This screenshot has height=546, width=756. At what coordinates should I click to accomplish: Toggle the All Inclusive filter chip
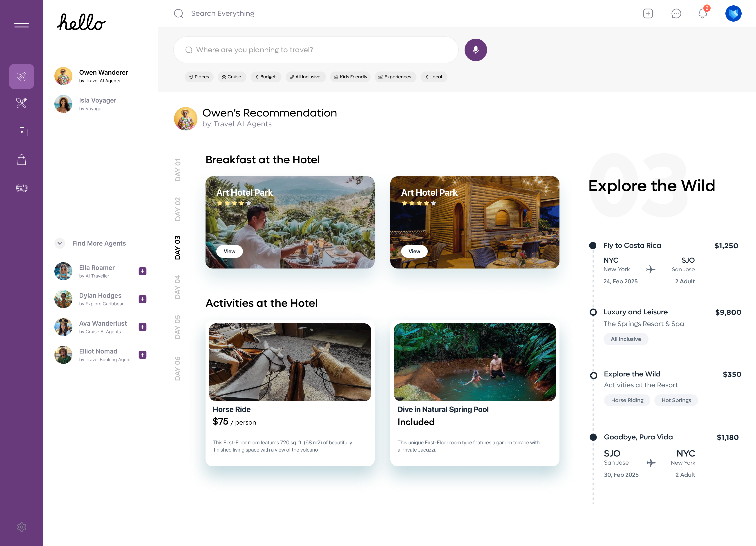[x=305, y=77]
